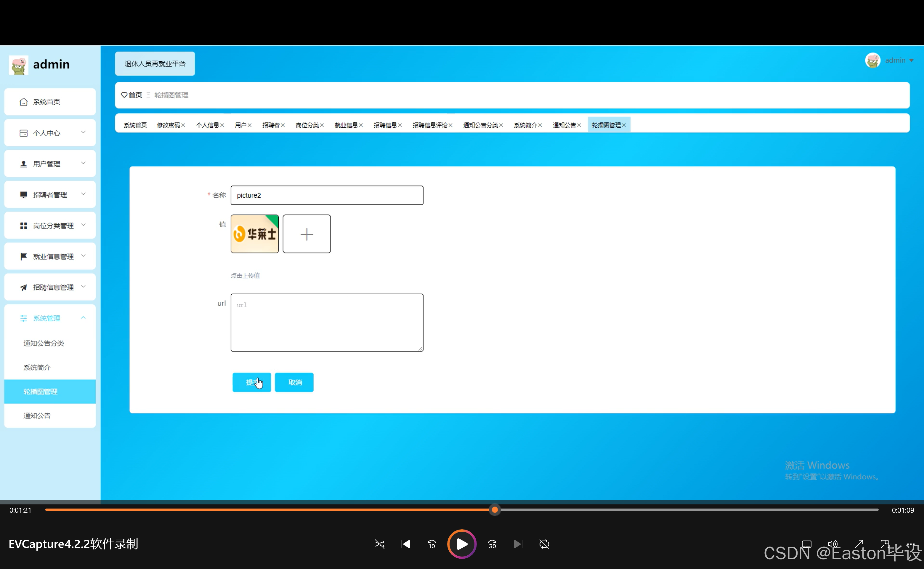Viewport: 924px width, 569px height.
Task: Click the card icon beside 个人中心
Action: click(x=23, y=133)
